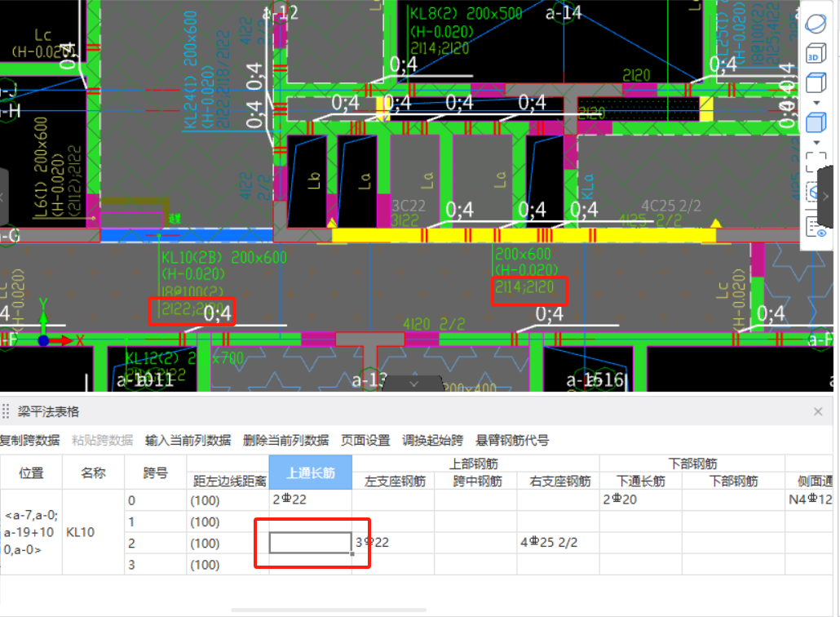The height and width of the screenshot is (617, 840).
Task: Click span number 0 cell
Action: pos(155,500)
